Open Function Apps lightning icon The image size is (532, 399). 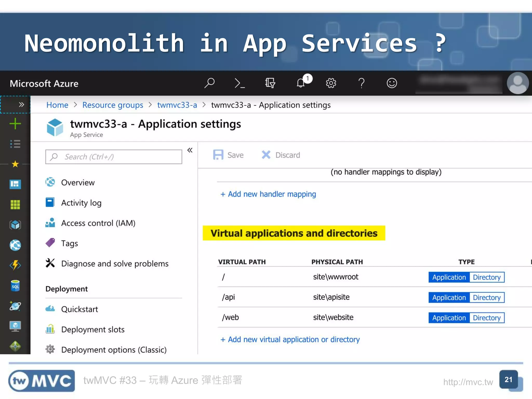click(x=15, y=265)
